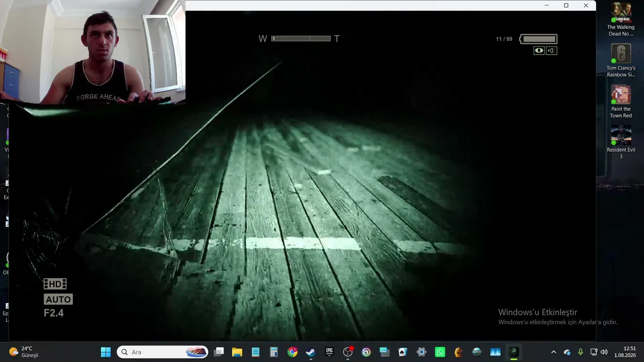Open WhatsApp from the taskbar
This screenshot has width=644, height=362.
click(x=440, y=352)
